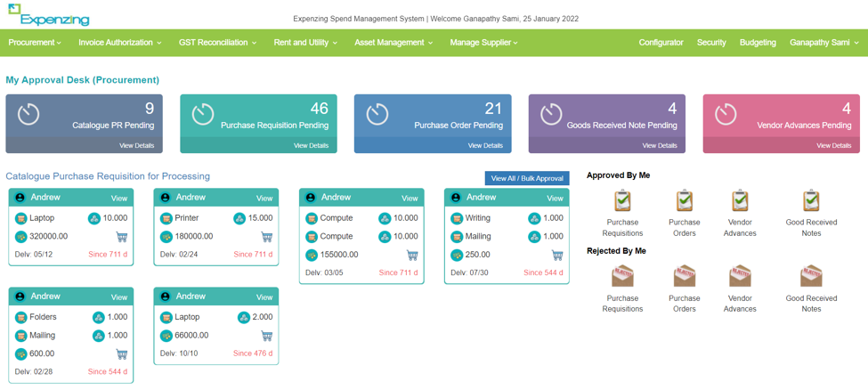Click cart icon on Printer requisition card

[x=266, y=237]
